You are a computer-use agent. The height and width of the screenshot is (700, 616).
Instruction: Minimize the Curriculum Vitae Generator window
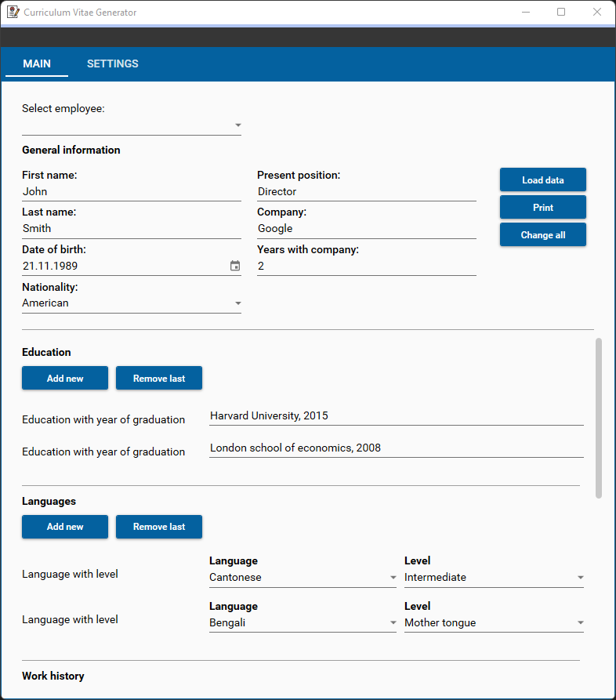tap(526, 12)
